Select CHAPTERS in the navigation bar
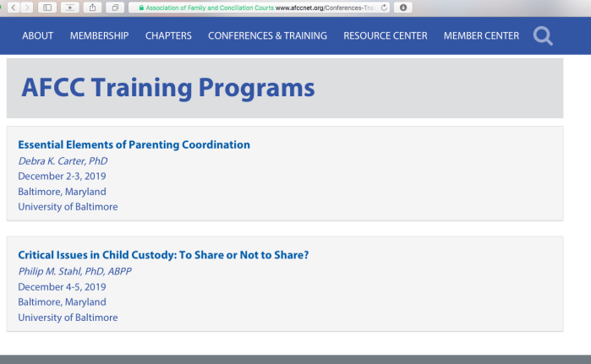Image resolution: width=591 pixels, height=364 pixels. tap(168, 35)
